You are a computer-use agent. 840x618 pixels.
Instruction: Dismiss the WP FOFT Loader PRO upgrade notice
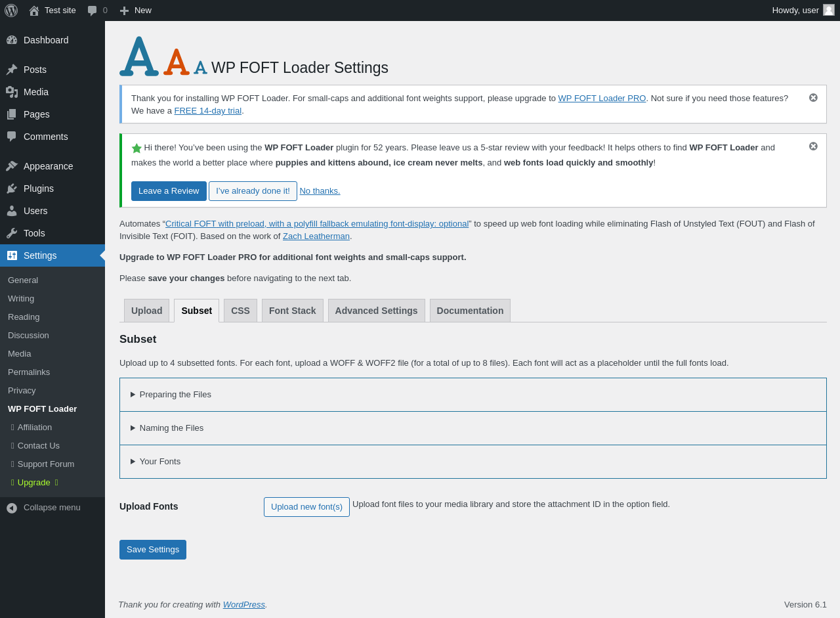pos(813,98)
